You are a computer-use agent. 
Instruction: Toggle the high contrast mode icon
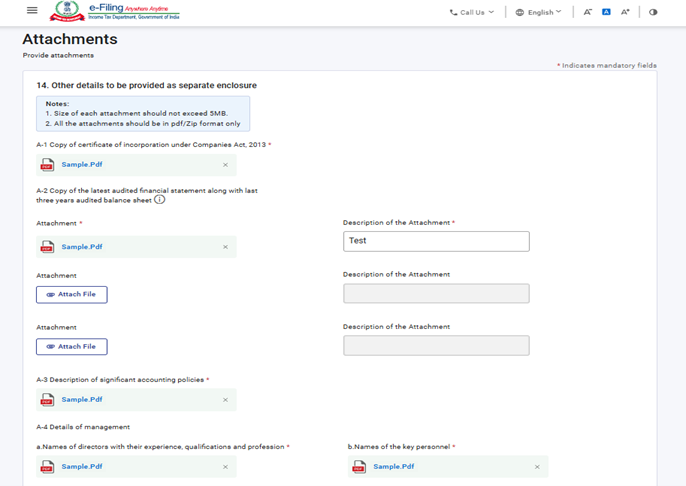click(x=653, y=12)
